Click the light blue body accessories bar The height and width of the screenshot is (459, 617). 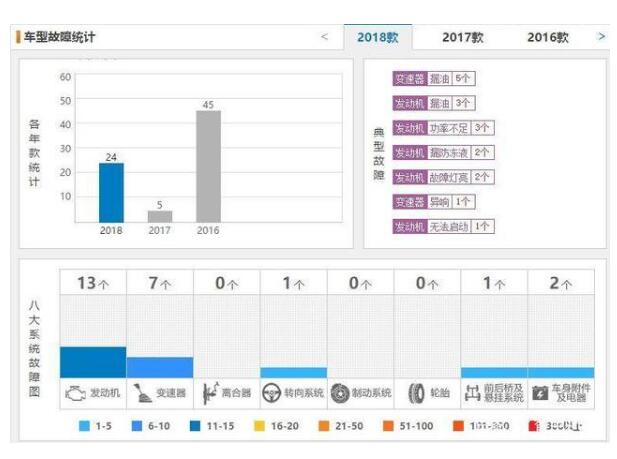click(561, 373)
